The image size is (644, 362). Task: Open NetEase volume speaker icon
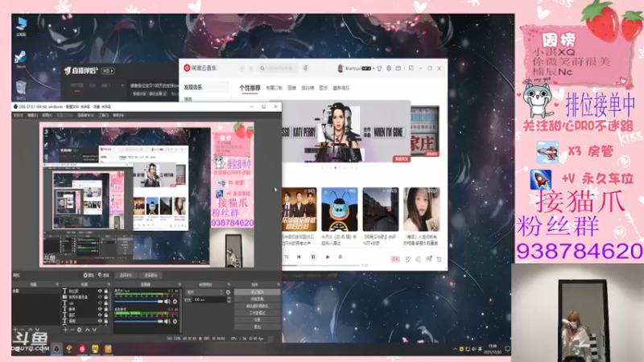(x=418, y=259)
